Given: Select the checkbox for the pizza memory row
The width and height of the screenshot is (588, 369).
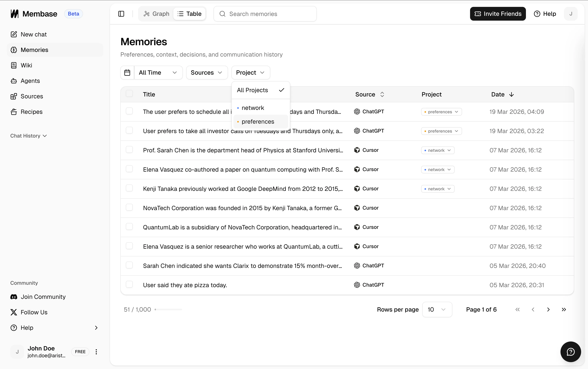Looking at the screenshot, I should 129,284.
